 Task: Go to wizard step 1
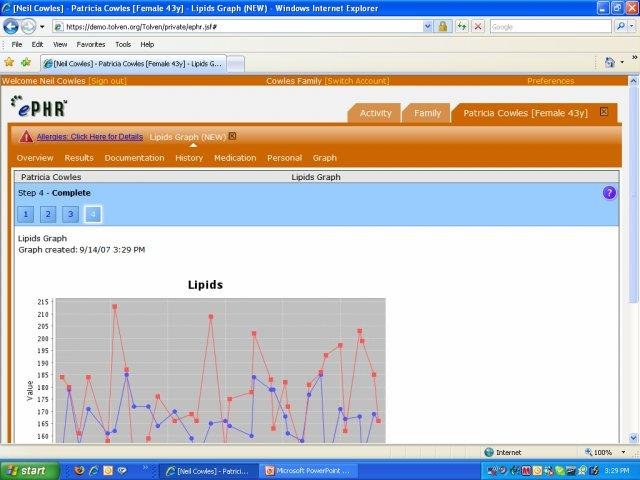[x=26, y=214]
